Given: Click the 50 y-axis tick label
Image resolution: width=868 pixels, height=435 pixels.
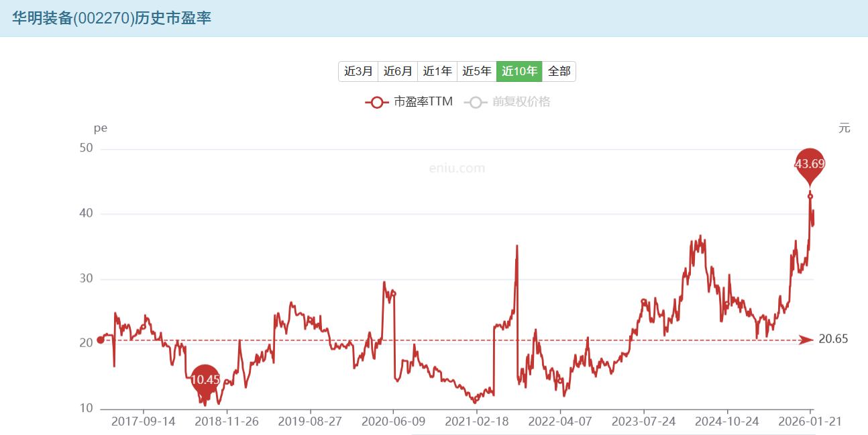Looking at the screenshot, I should pos(87,148).
